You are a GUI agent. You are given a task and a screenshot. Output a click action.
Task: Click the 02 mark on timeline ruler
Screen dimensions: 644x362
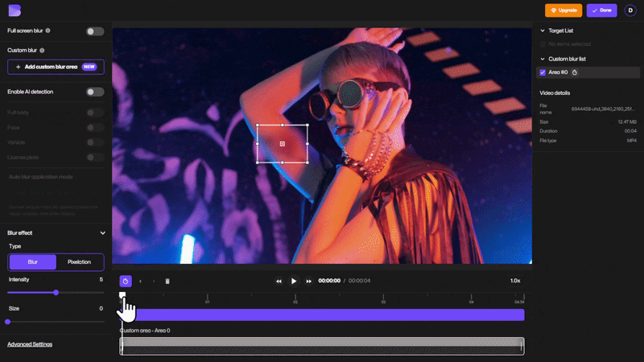click(295, 302)
